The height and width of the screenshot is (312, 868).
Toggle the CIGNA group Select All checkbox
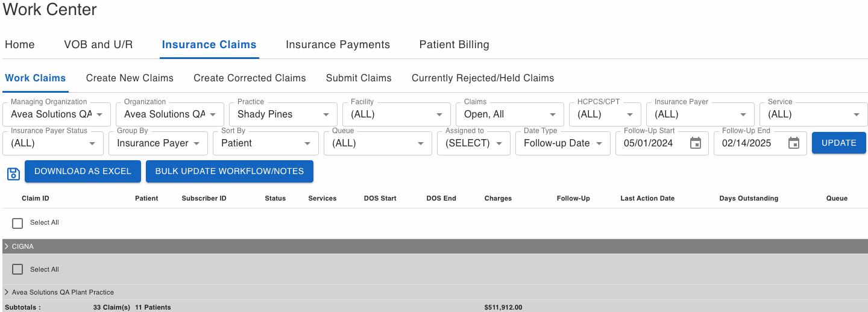(17, 269)
